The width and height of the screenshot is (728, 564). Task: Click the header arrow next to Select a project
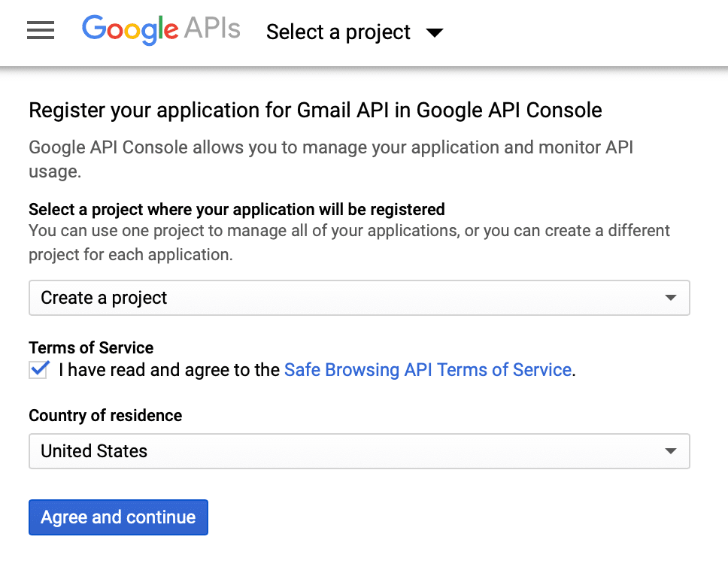[435, 32]
